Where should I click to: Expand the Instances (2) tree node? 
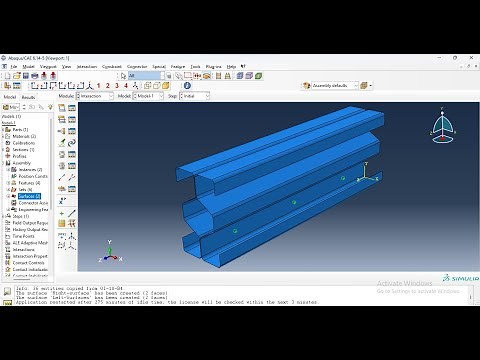8,170
